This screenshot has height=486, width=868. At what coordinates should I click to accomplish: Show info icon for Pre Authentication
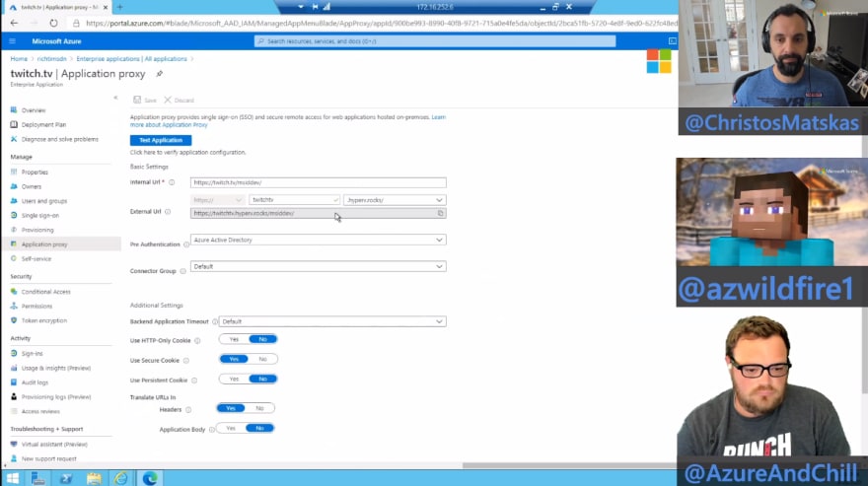(x=186, y=244)
